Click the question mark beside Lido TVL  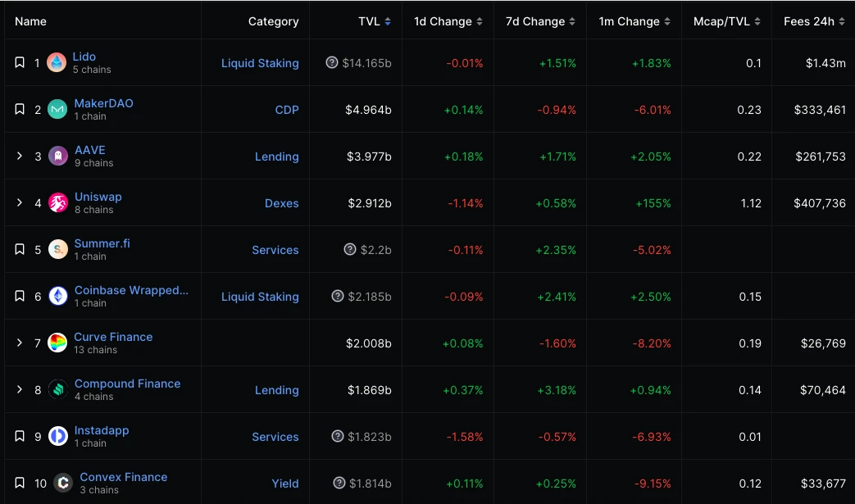332,62
